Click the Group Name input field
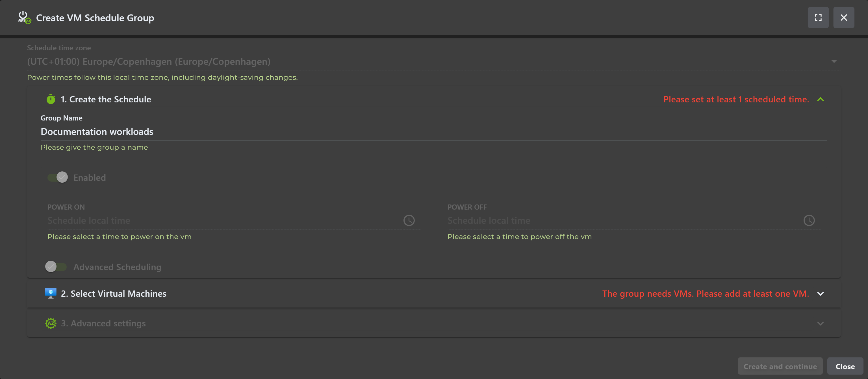Image resolution: width=868 pixels, height=379 pixels. [434, 132]
